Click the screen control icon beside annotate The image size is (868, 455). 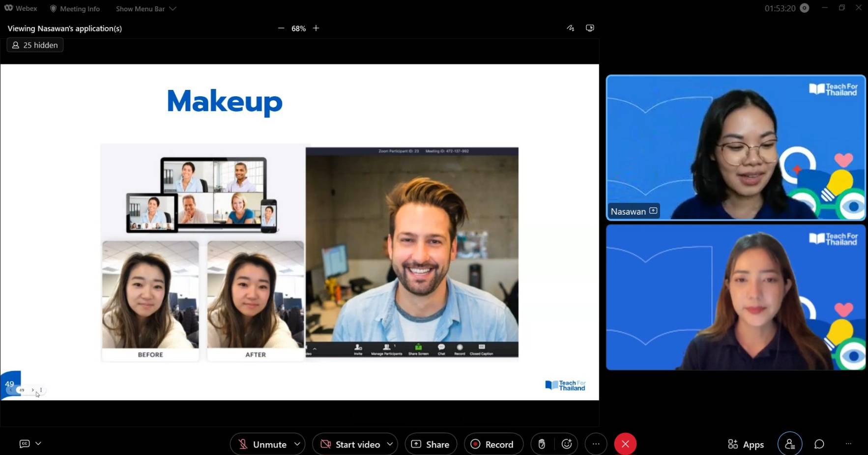coord(590,28)
